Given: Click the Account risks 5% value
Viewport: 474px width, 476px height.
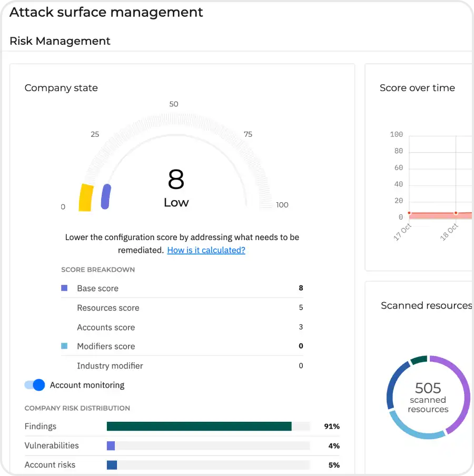Looking at the screenshot, I should (334, 465).
